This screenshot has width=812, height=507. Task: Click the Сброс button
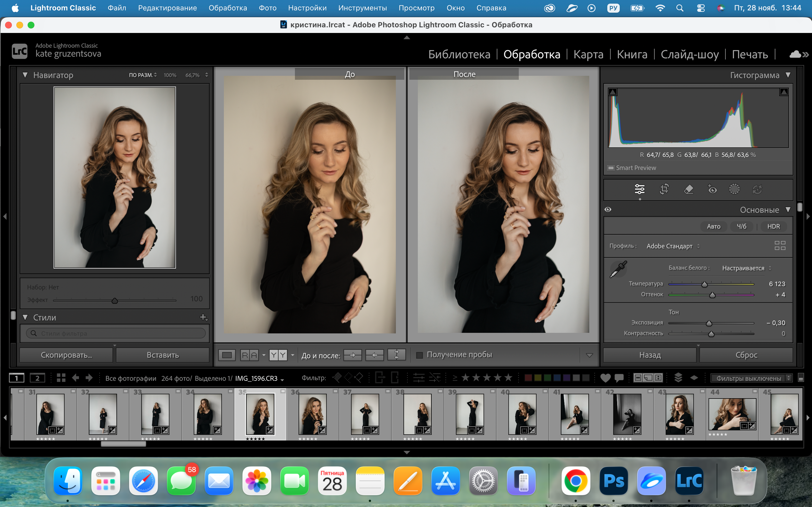coord(746,355)
